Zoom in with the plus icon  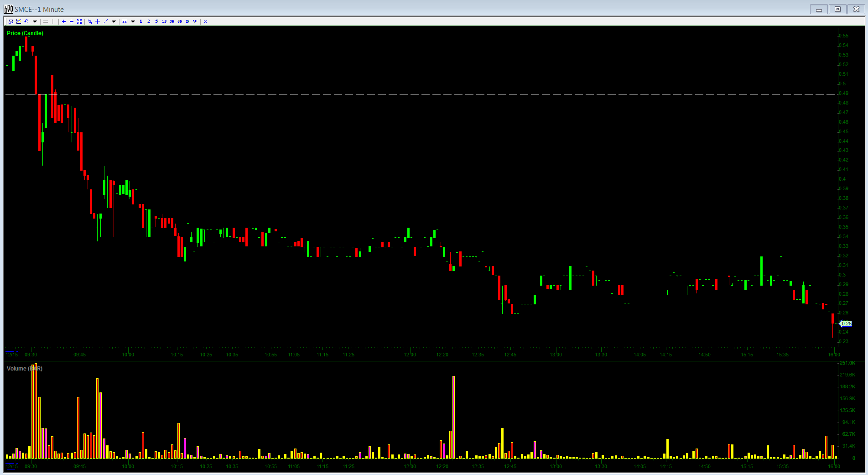[x=64, y=21]
